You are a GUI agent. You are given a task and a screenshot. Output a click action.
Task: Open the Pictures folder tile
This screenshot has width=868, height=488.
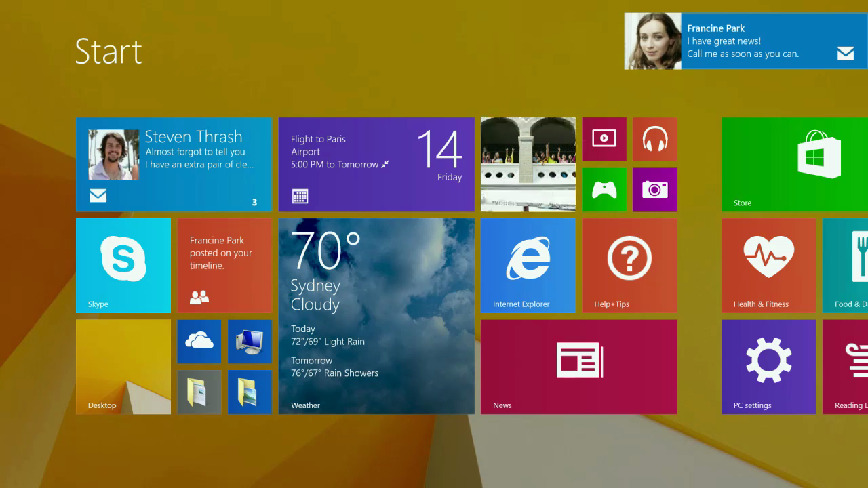click(250, 392)
